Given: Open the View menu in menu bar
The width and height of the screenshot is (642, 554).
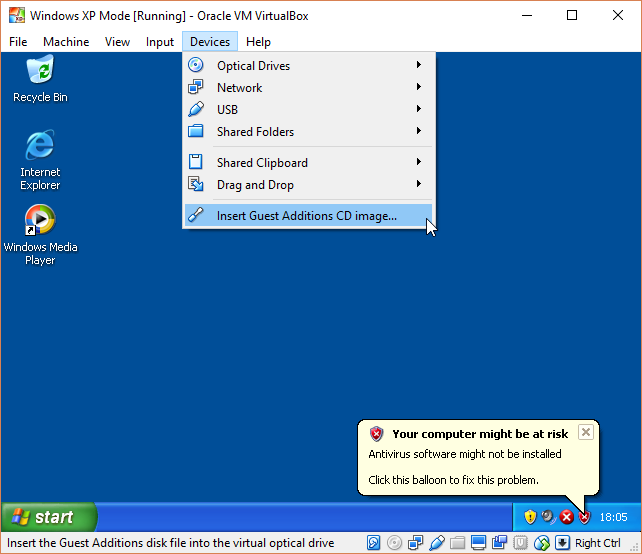Looking at the screenshot, I should point(117,42).
